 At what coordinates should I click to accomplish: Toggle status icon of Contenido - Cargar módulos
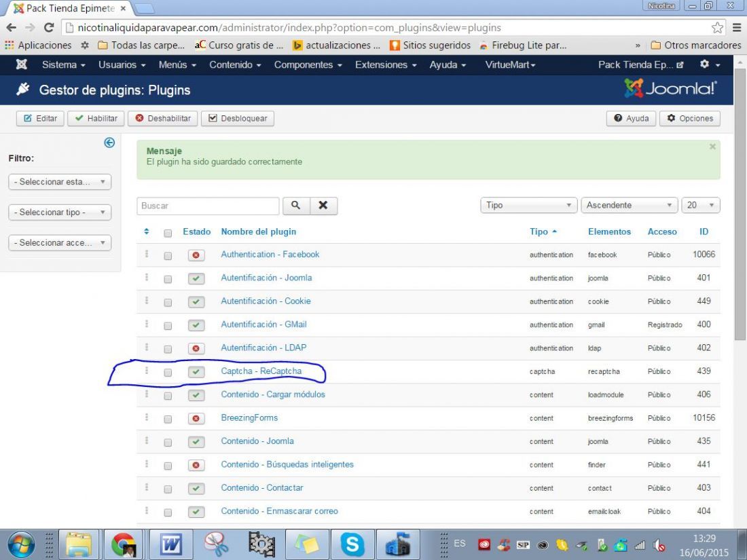point(196,395)
